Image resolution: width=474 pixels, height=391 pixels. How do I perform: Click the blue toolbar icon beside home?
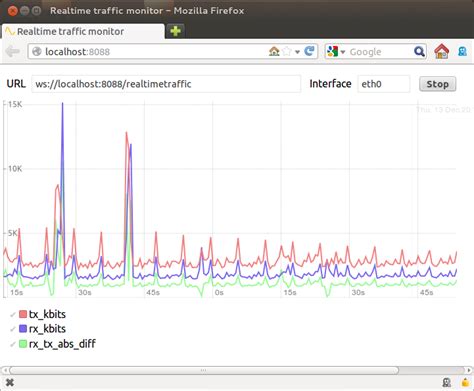[462, 51]
